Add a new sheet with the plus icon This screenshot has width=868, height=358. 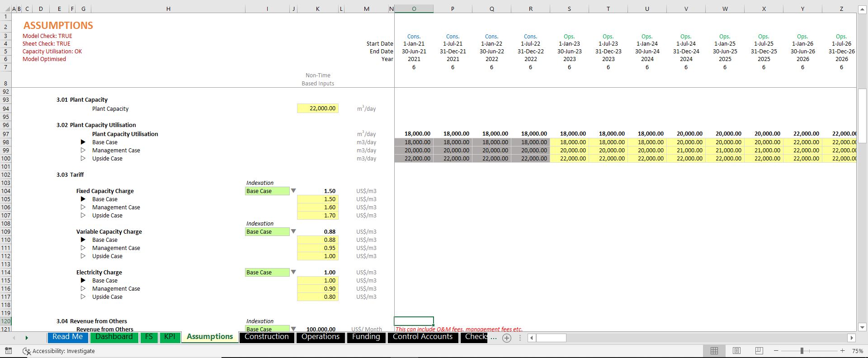[x=507, y=338]
